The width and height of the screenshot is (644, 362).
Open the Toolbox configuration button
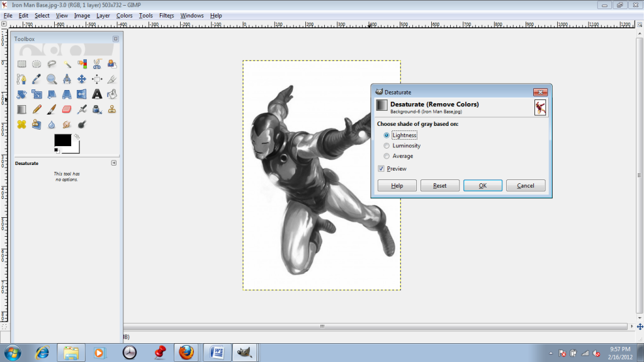coord(116,39)
